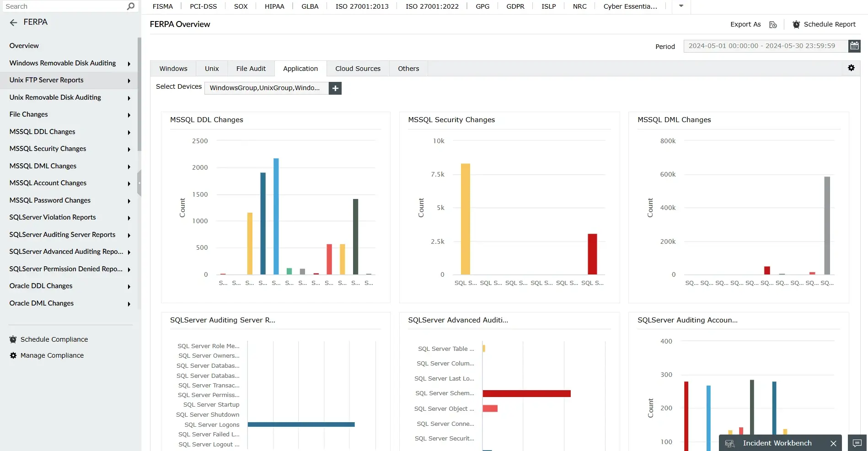Open the compliance standards overflow dropdown

(680, 6)
